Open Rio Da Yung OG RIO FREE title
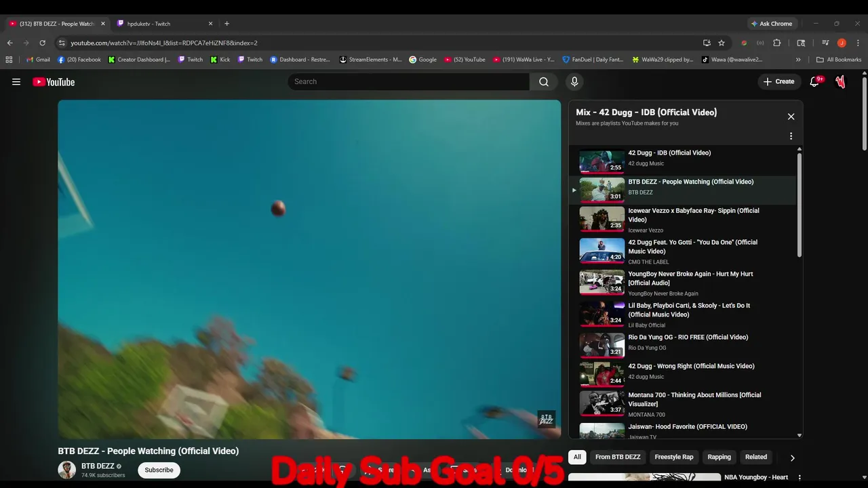This screenshot has width=868, height=488. [688, 337]
